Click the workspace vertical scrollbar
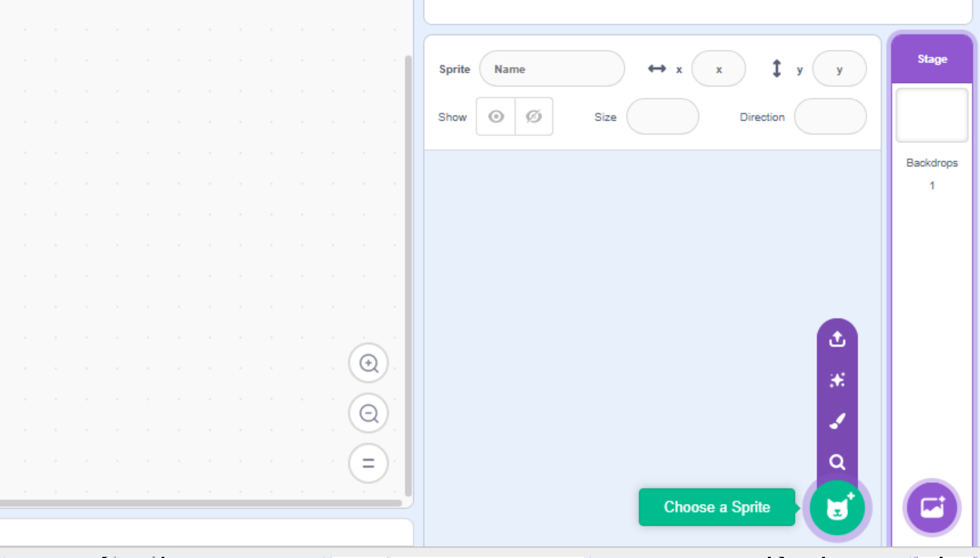The width and height of the screenshot is (980, 558). click(x=408, y=277)
